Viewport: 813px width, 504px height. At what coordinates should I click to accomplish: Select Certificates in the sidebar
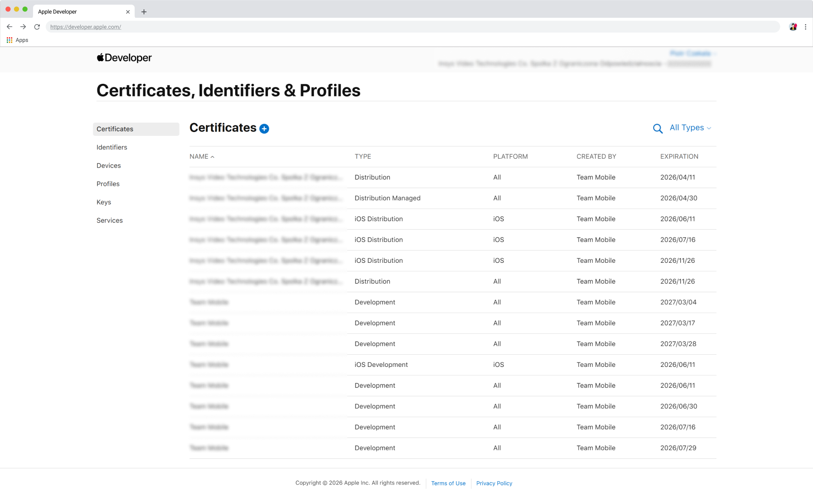[136, 129]
